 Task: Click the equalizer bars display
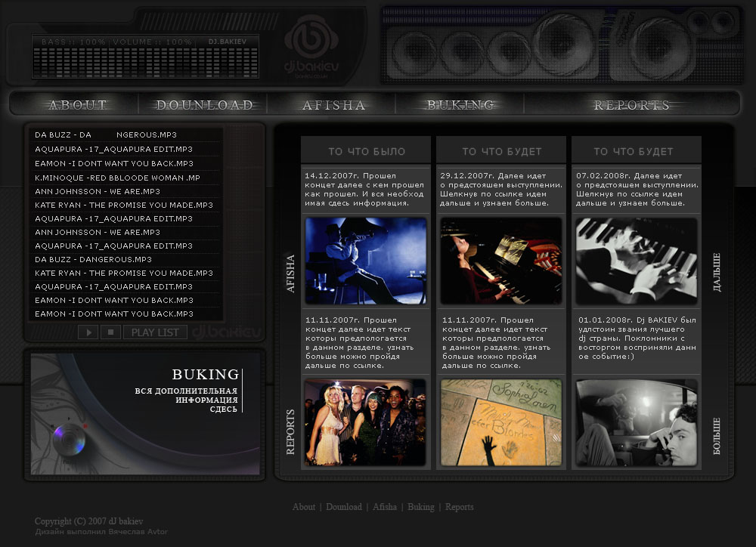[146, 63]
